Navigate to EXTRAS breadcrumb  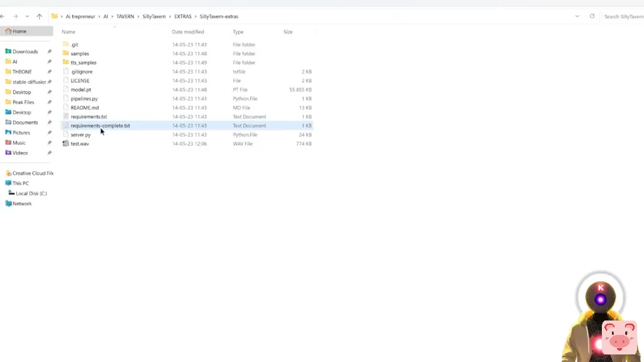point(183,16)
